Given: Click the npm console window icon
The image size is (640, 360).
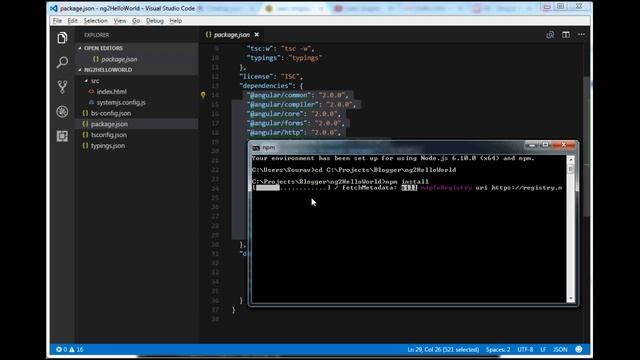Looking at the screenshot, I should click(x=256, y=147).
